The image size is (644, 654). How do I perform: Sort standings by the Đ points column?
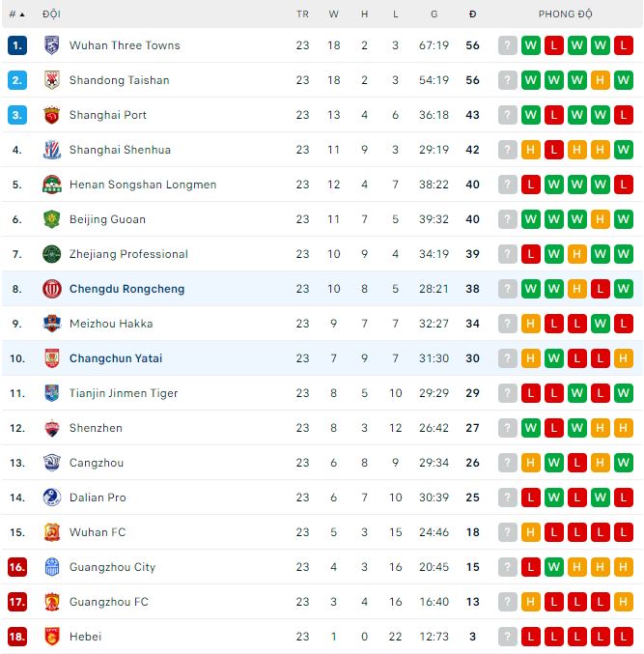tap(472, 14)
